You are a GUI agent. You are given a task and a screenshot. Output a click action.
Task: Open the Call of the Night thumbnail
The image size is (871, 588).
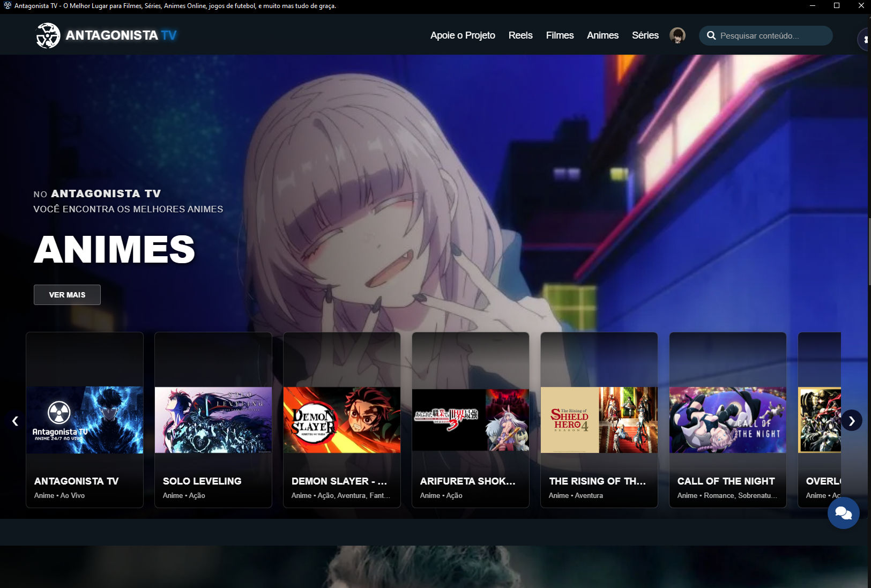(728, 420)
